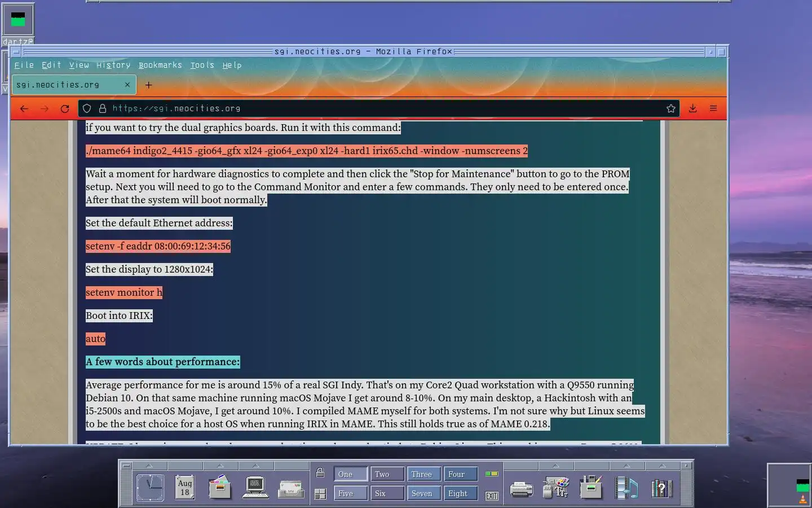
Task: Open the Printer icon on the panel
Action: tap(521, 489)
